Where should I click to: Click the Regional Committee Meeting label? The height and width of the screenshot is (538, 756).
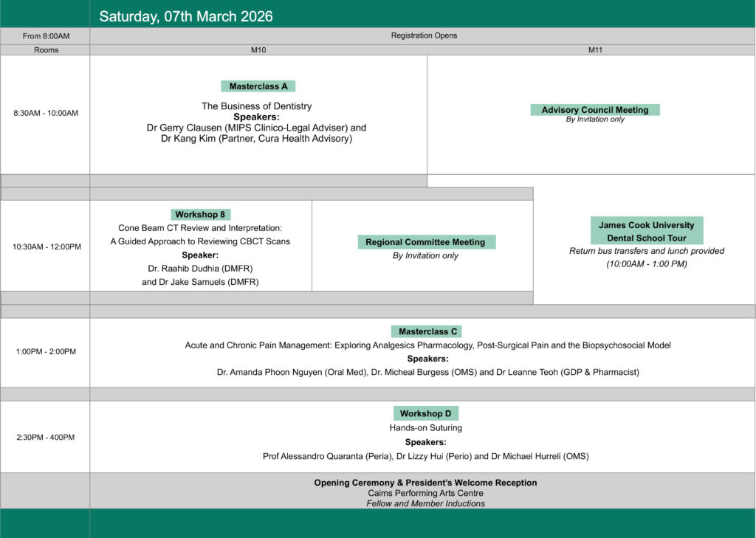426,242
